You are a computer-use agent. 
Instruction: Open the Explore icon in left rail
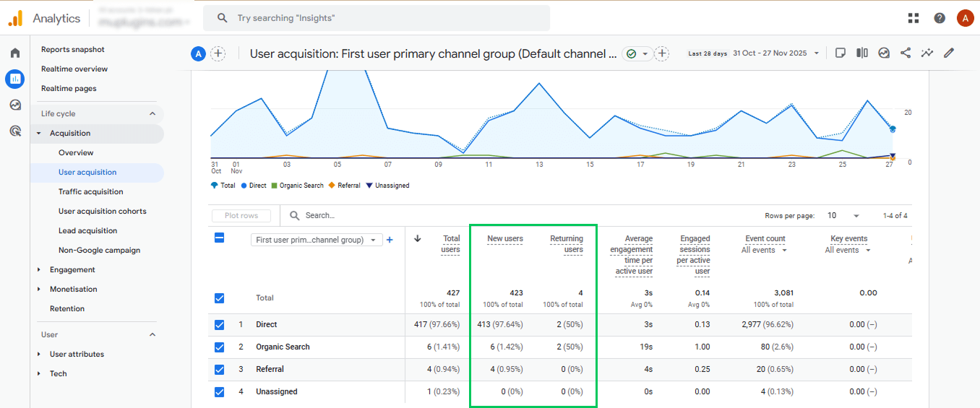[x=15, y=105]
